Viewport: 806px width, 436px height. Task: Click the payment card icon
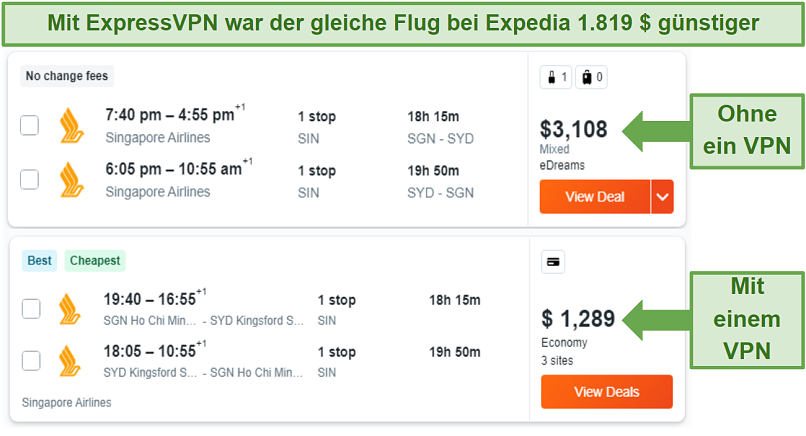point(553,262)
